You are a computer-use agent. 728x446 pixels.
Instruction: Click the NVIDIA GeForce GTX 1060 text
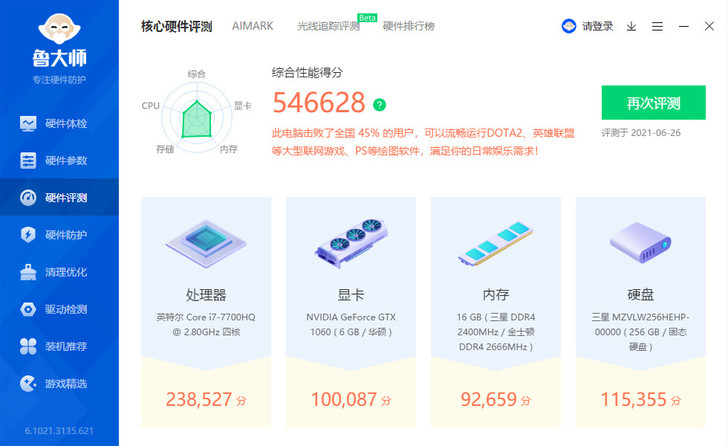[x=351, y=324]
